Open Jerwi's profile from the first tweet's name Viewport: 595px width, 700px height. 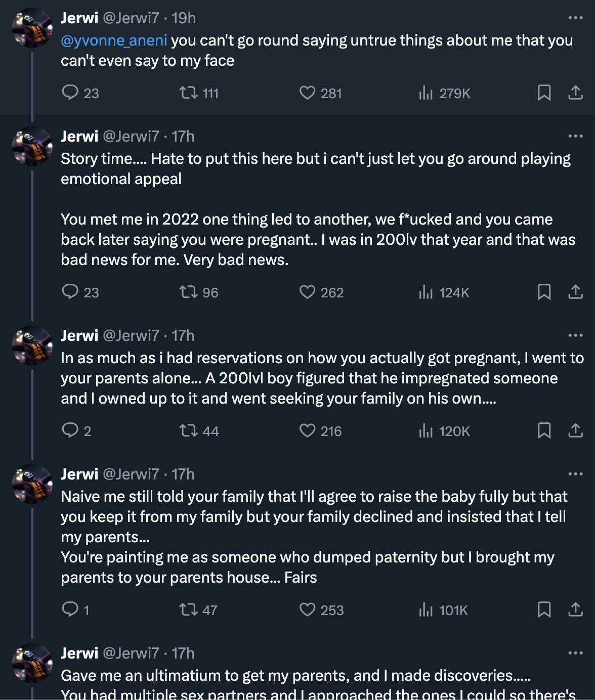79,18
